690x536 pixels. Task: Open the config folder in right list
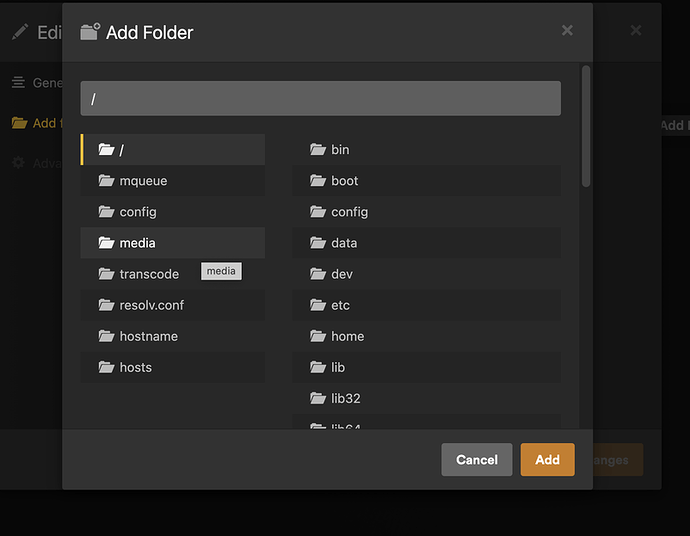pos(426,212)
